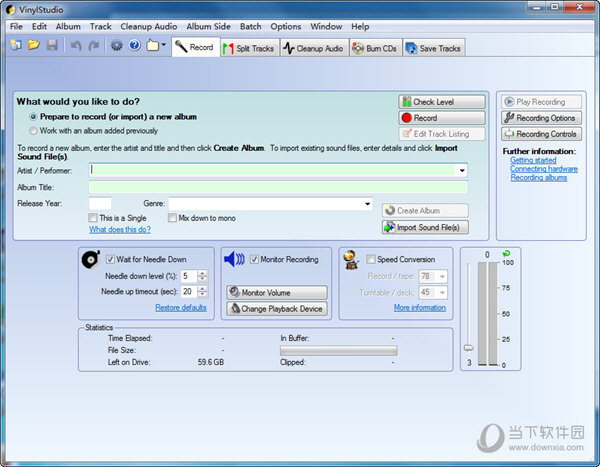Image resolution: width=600 pixels, height=467 pixels.
Task: Uncheck Wait for Needle Down
Action: click(x=110, y=259)
